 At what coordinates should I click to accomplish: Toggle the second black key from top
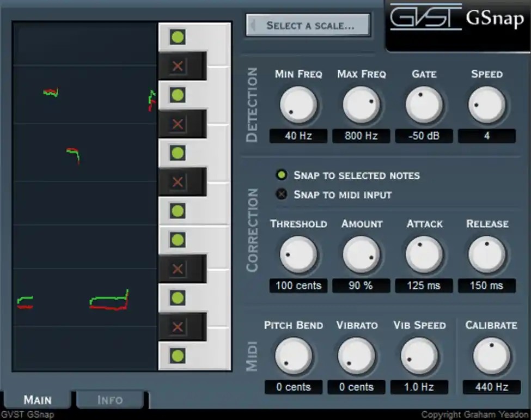178,124
